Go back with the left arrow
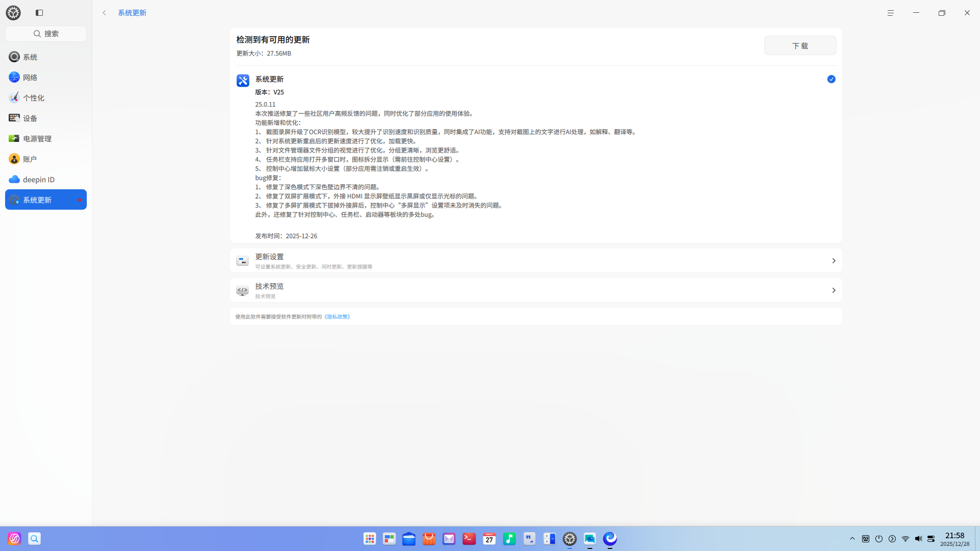The width and height of the screenshot is (980, 551). pos(104,13)
